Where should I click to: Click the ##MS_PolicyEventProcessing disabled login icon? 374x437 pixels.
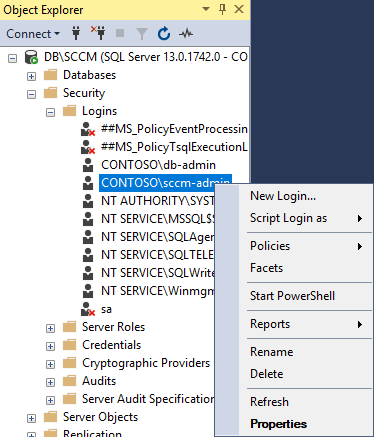88,129
